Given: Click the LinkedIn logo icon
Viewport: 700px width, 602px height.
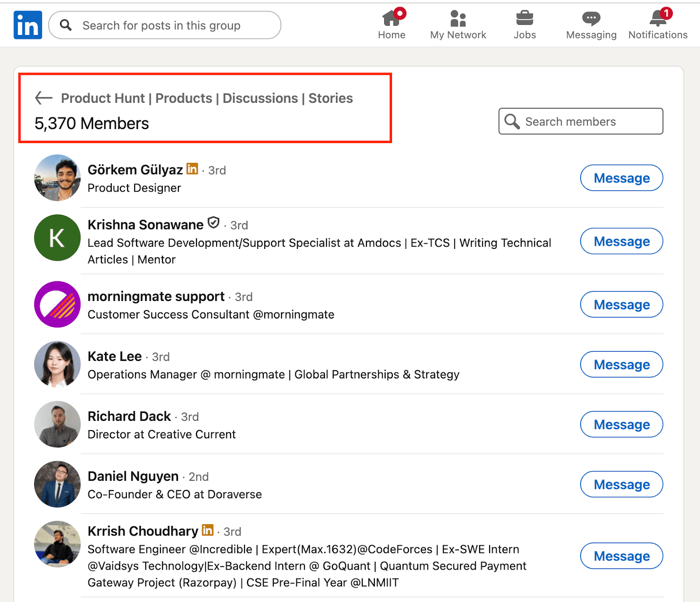Looking at the screenshot, I should click(28, 25).
